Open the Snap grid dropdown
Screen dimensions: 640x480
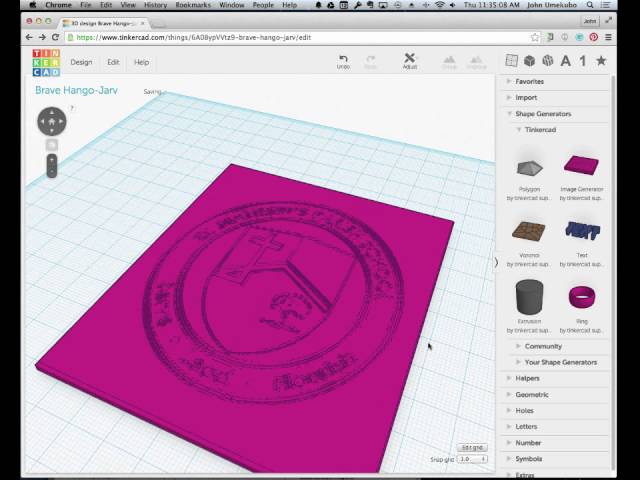(x=472, y=459)
